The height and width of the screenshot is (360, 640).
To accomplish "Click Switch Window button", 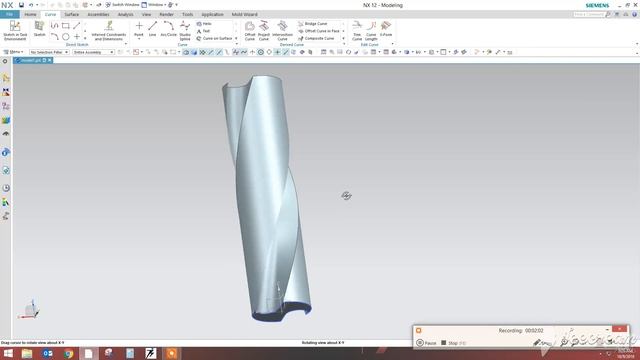I will tap(122, 5).
